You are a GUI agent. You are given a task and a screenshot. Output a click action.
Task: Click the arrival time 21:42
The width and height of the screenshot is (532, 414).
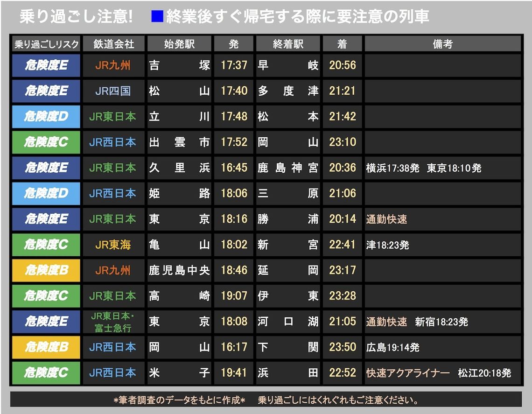tap(343, 116)
